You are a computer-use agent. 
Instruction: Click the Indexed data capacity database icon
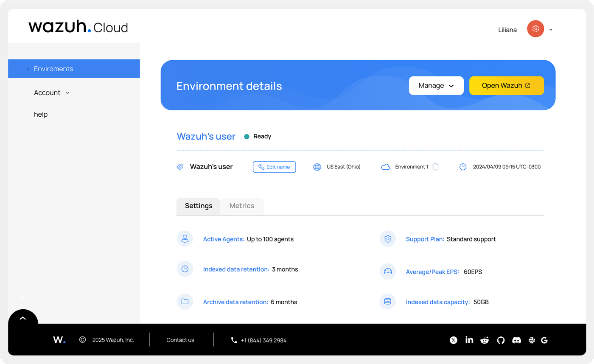387,302
